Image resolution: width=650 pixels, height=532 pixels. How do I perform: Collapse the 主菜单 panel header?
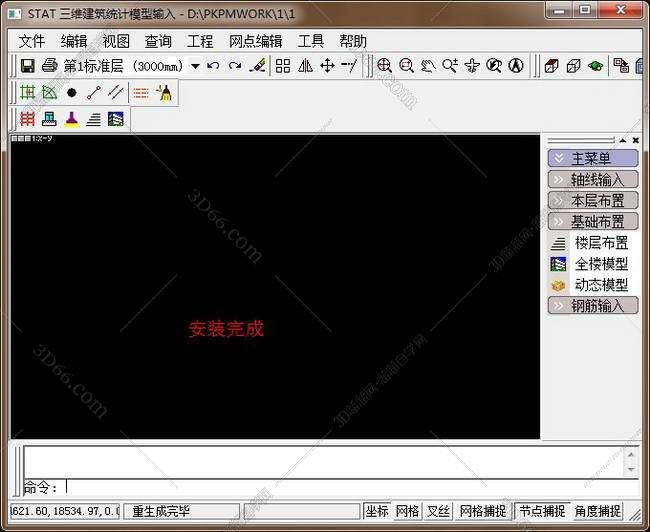(x=593, y=158)
